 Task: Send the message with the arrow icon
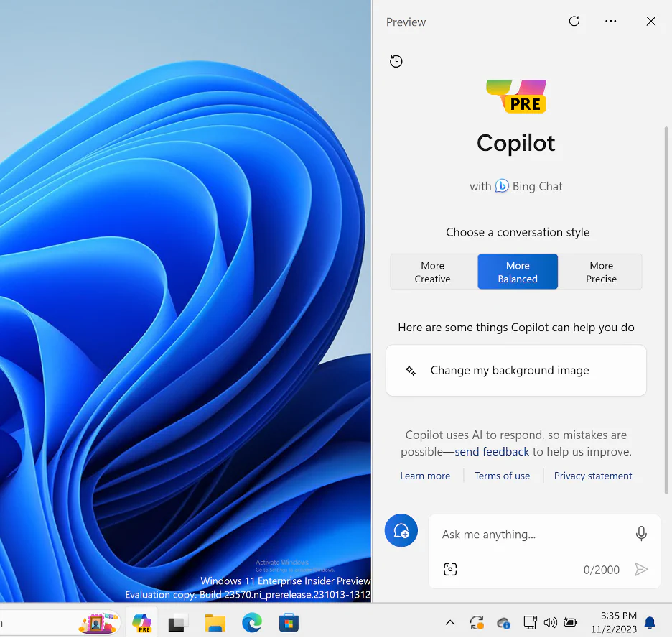(642, 569)
